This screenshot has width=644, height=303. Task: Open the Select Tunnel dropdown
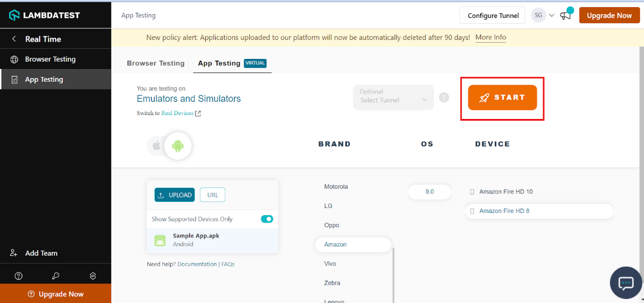point(394,97)
